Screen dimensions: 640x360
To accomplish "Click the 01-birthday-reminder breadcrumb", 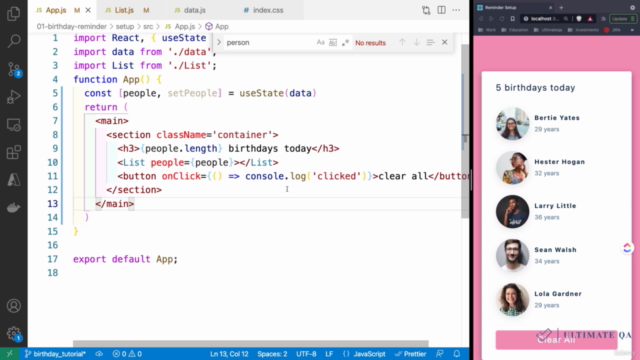I will click(x=71, y=27).
